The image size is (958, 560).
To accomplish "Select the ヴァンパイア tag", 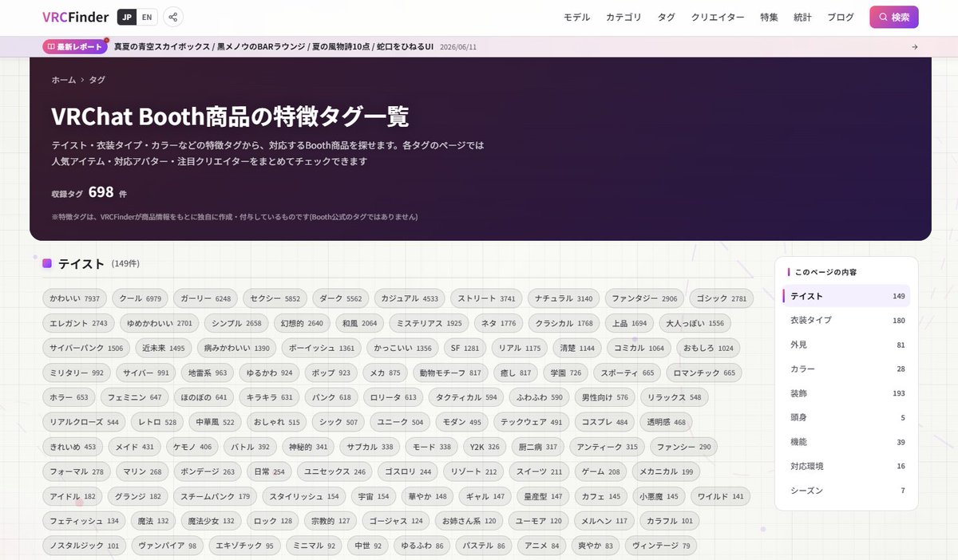I will coord(167,546).
